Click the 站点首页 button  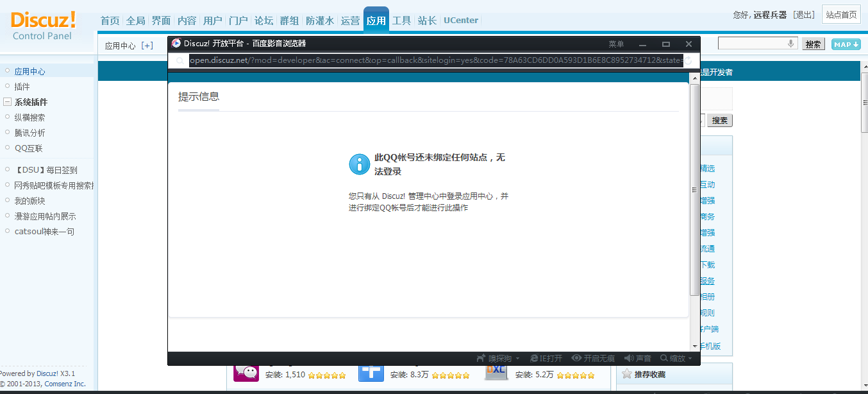click(841, 15)
